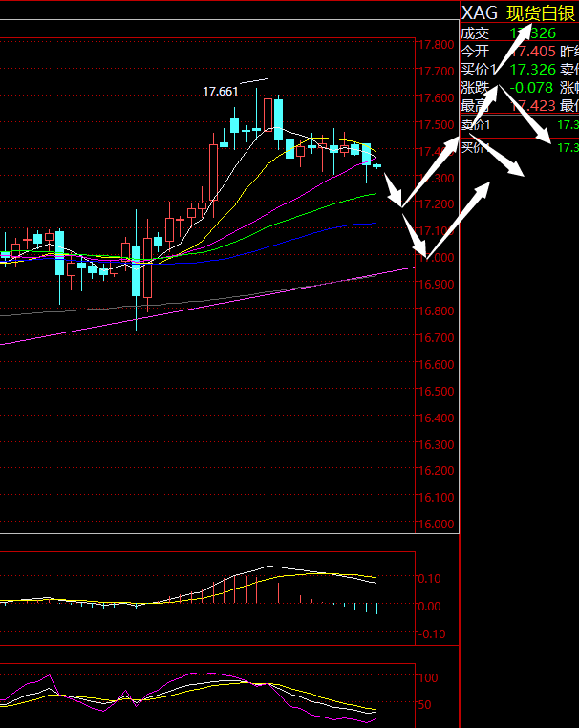Click the 100 level on oscillator axis
This screenshot has height=728, width=579.
click(x=428, y=678)
